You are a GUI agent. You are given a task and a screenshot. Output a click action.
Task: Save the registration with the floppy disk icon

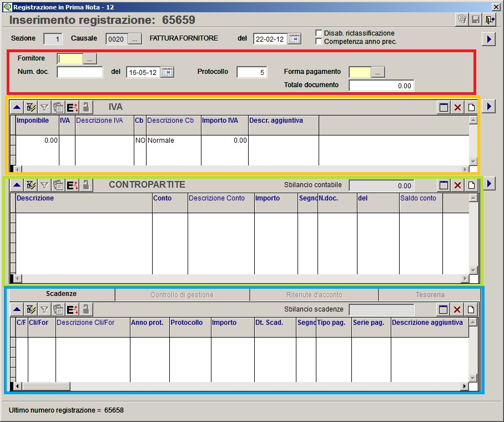(475, 19)
